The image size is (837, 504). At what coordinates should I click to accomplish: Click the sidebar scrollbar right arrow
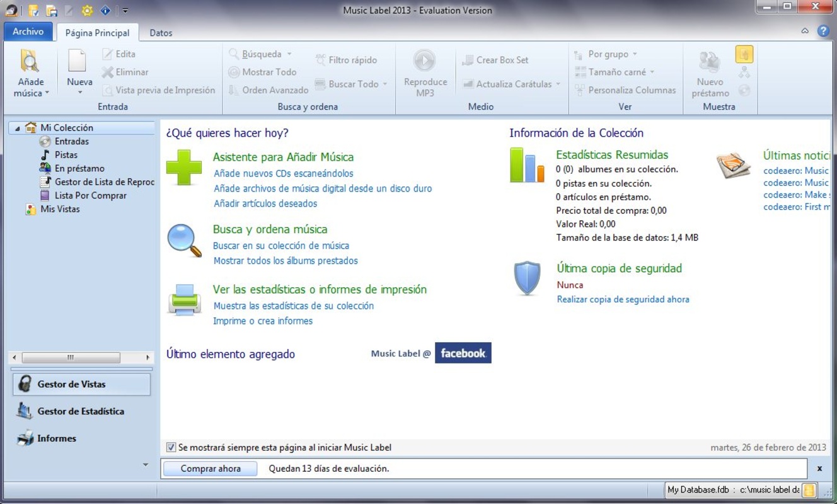147,357
